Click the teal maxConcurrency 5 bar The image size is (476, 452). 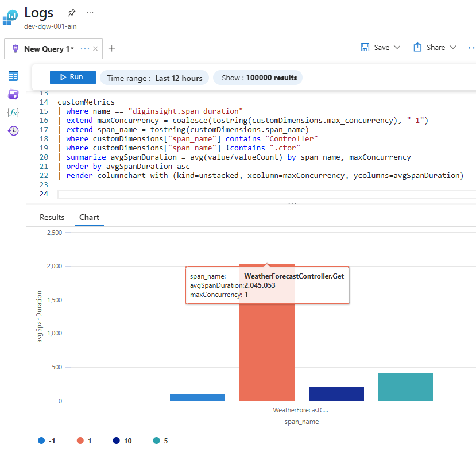click(x=405, y=387)
